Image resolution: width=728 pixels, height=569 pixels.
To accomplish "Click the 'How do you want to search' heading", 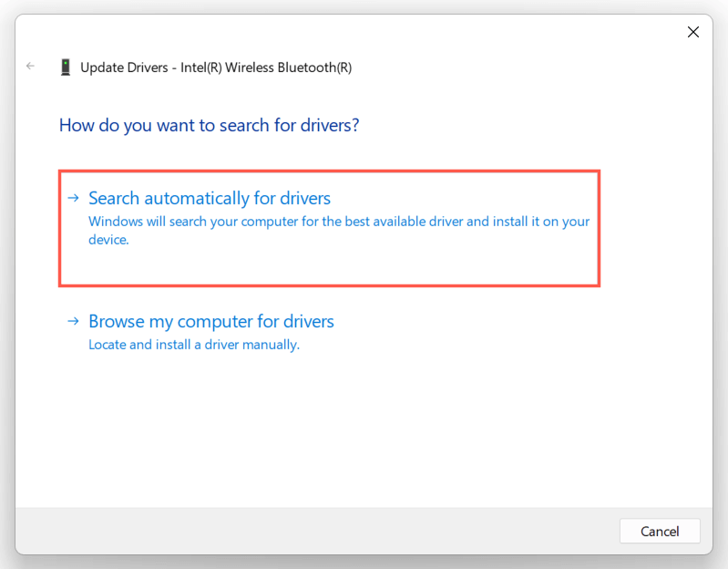I will 209,125.
